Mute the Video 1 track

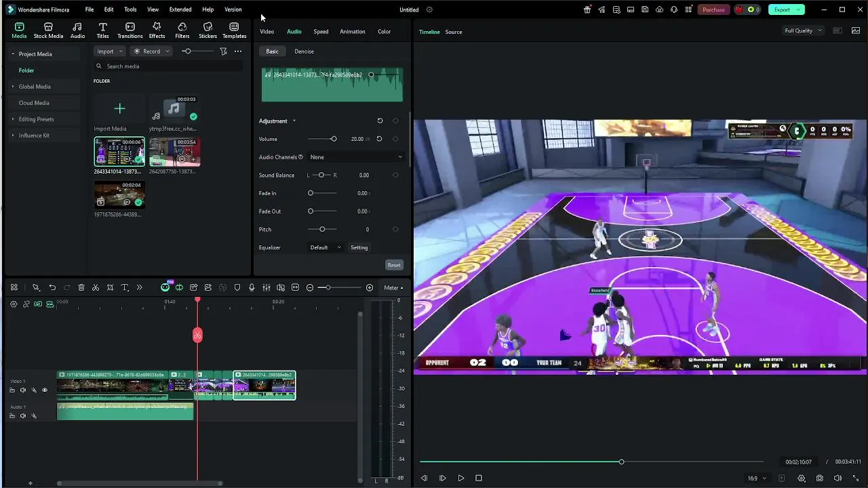[22, 390]
